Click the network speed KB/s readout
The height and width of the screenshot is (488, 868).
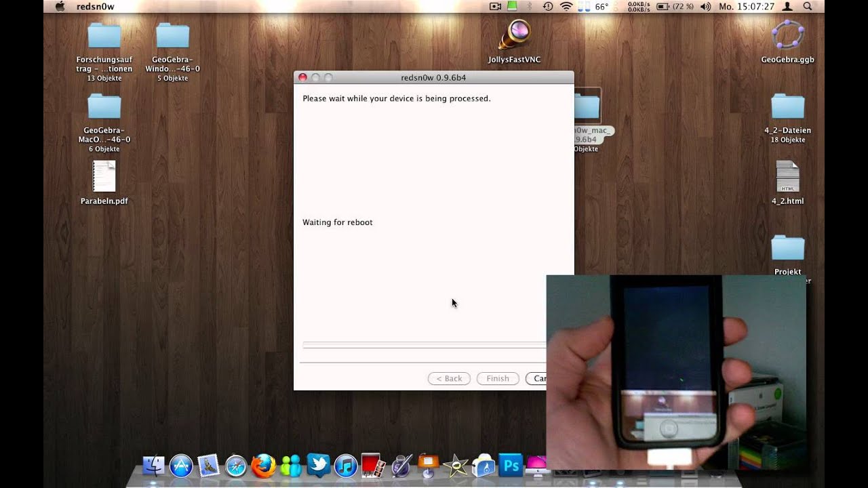(639, 6)
